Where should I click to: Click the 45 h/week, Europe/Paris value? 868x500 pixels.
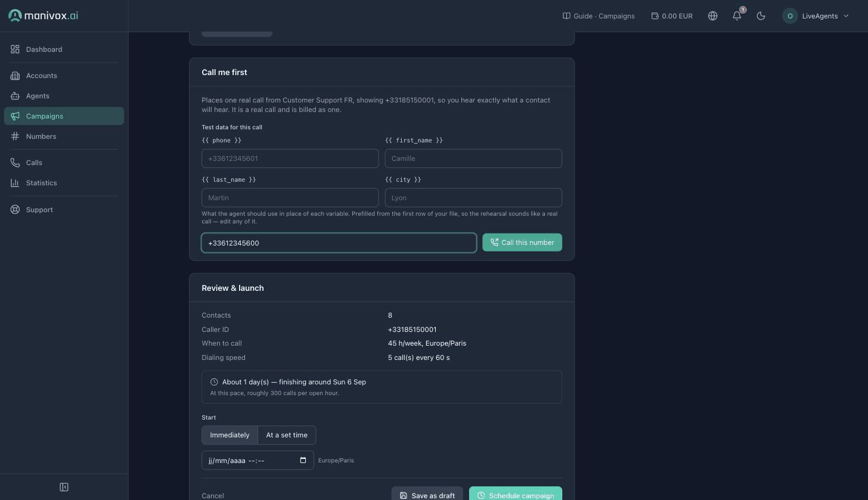click(427, 343)
